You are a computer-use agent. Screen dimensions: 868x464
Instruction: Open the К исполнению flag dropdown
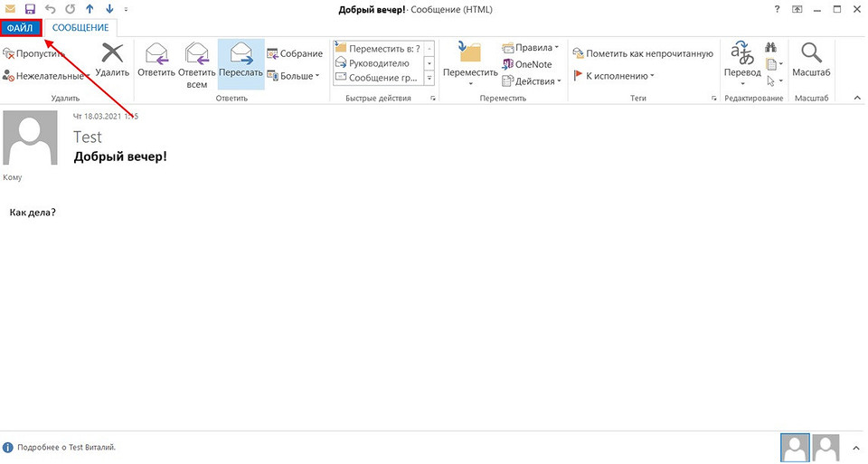(613, 76)
